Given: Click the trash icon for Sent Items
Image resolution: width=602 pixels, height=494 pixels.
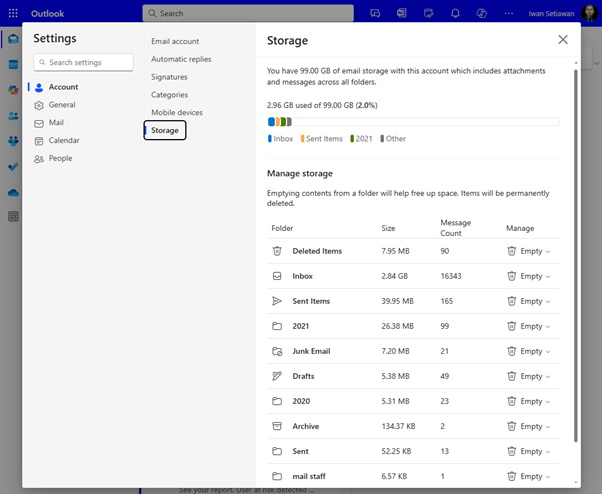Looking at the screenshot, I should 511,301.
